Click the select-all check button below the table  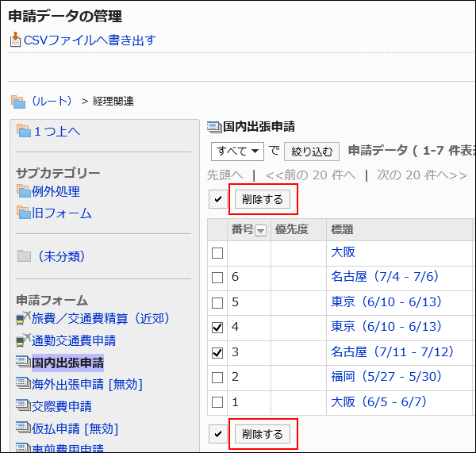pos(218,434)
